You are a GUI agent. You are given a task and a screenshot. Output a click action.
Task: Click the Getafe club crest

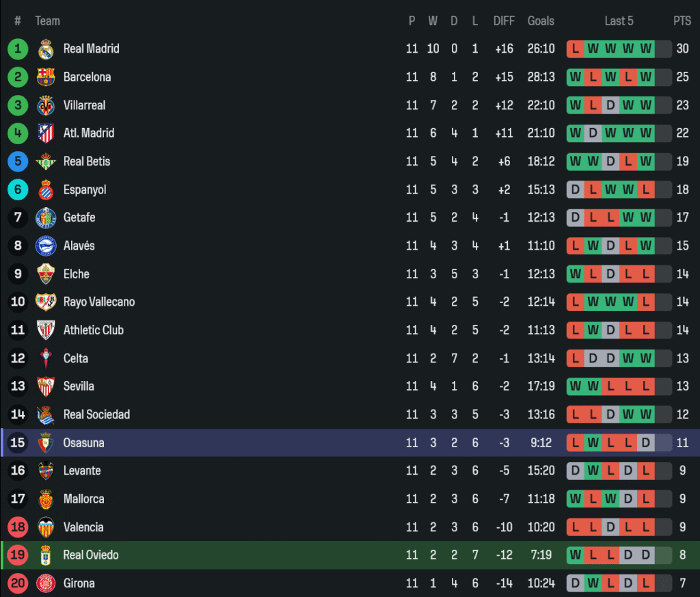pos(46,217)
